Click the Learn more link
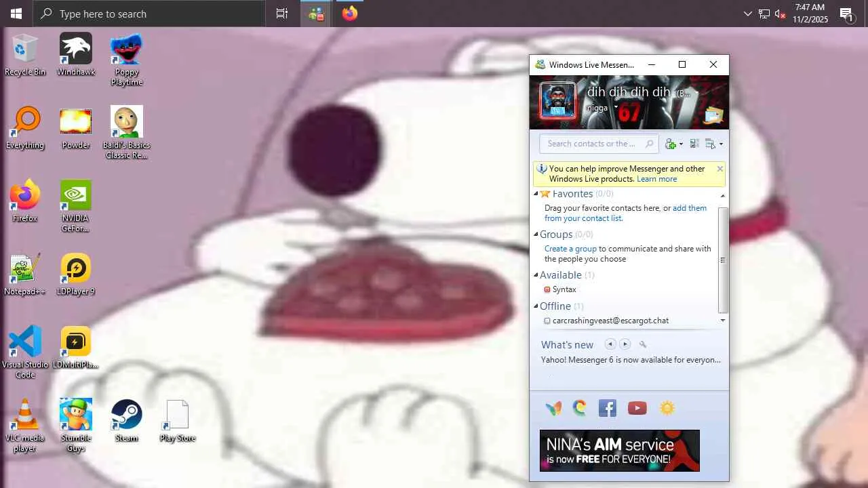The height and width of the screenshot is (488, 868). (656, 179)
